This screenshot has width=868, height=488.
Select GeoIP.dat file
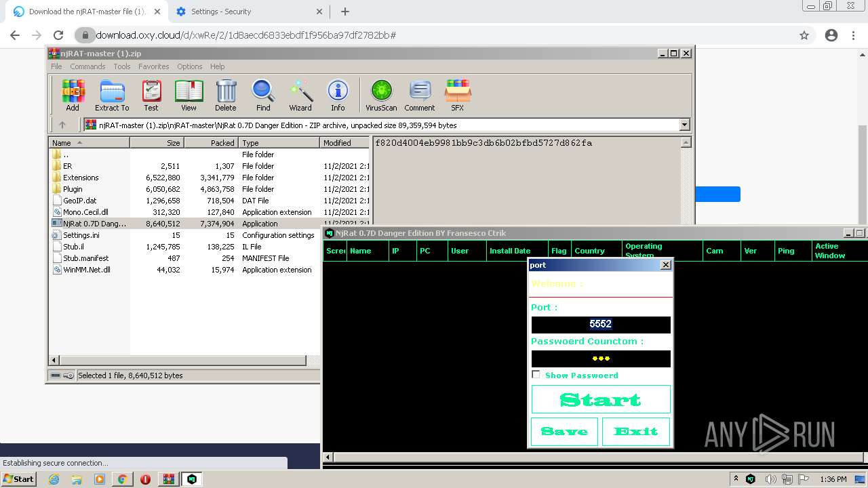[210, 201]
